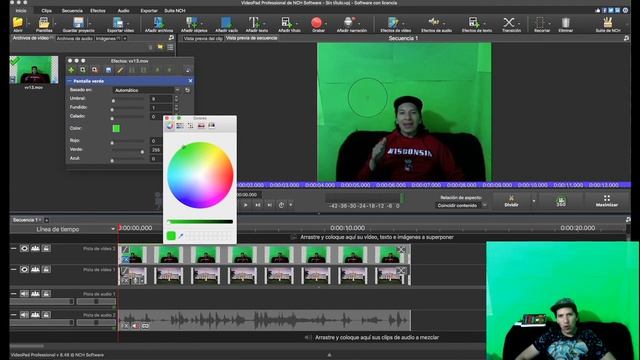640x360 pixels.
Task: Select the color sliders mode icon in Colores window
Action: 180,126
